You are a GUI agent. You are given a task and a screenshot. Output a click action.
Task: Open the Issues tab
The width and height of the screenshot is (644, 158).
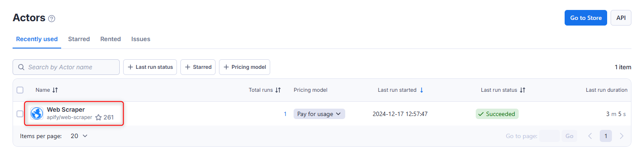point(141,39)
